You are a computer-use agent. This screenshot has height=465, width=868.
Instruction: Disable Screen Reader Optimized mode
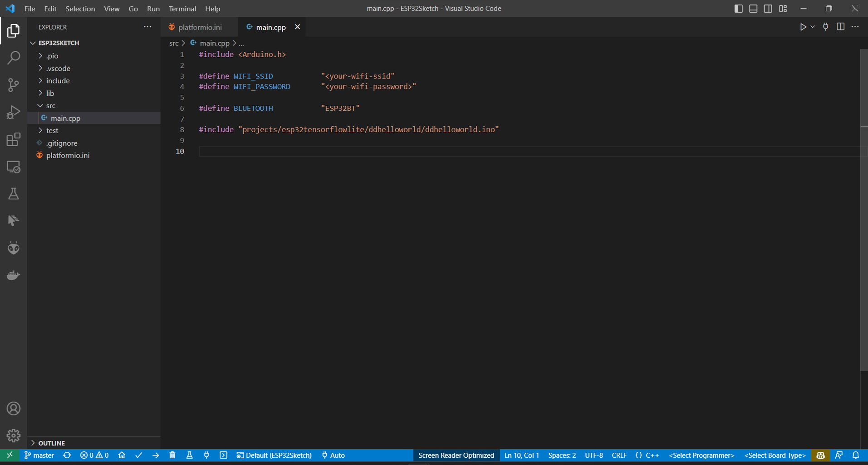click(x=456, y=455)
